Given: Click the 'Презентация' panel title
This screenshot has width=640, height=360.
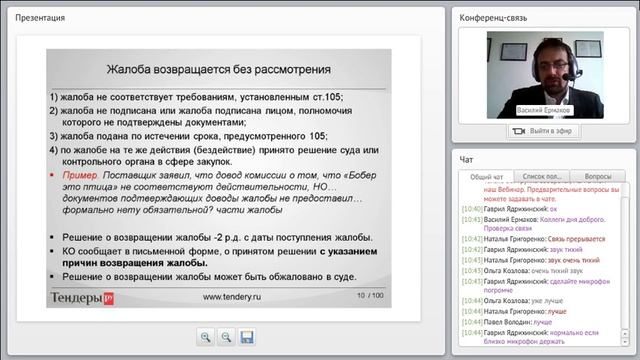Looking at the screenshot, I should click(x=40, y=18).
